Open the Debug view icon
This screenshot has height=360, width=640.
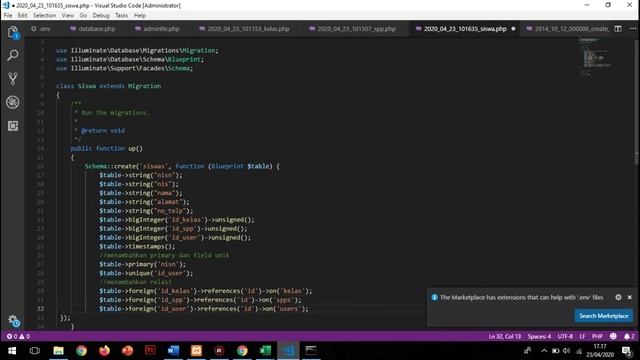[x=13, y=102]
